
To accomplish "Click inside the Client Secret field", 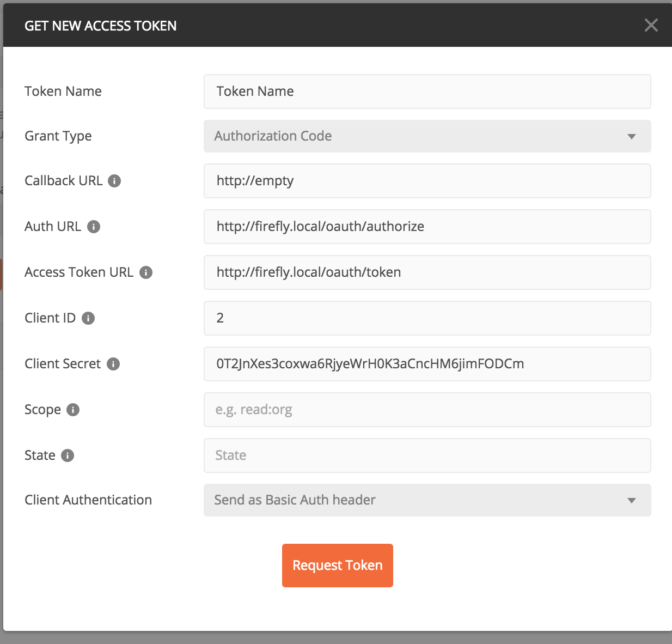I will point(427,364).
